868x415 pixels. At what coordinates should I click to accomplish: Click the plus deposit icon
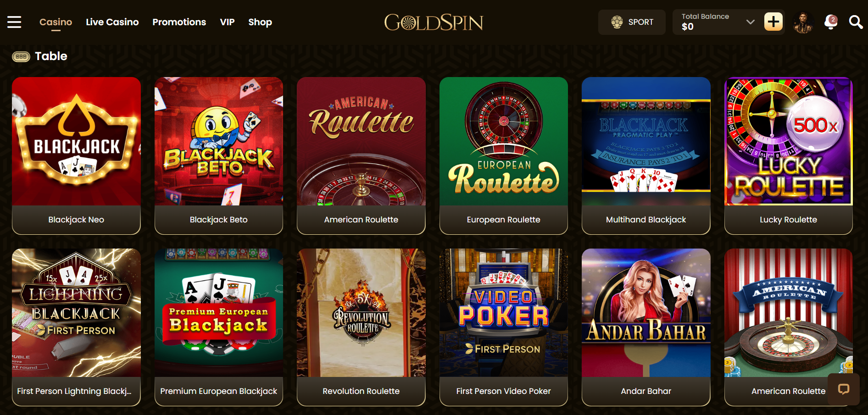pos(773,22)
